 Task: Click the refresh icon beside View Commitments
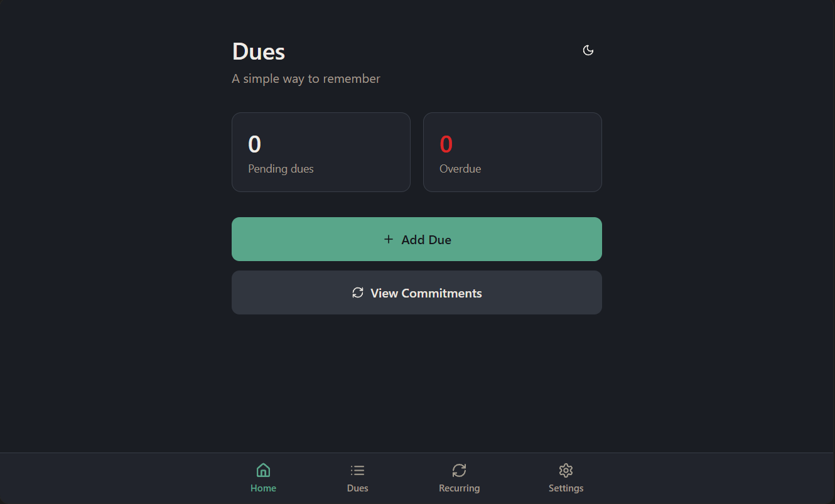pos(358,292)
